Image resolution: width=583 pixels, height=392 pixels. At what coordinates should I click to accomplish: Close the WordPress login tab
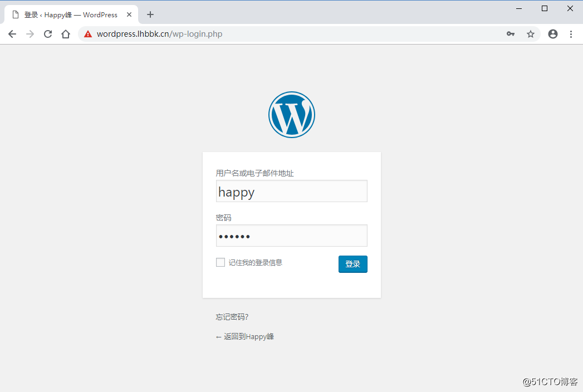point(129,14)
